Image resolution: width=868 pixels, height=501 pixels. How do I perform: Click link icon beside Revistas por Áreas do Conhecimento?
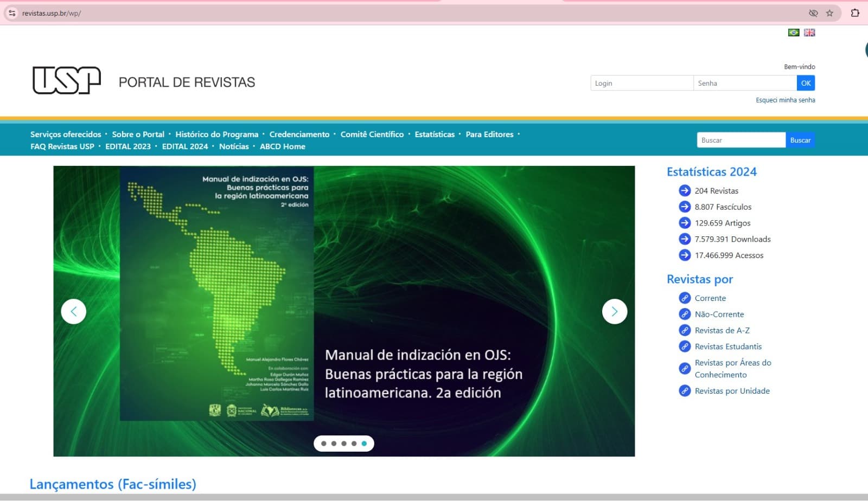(x=685, y=369)
